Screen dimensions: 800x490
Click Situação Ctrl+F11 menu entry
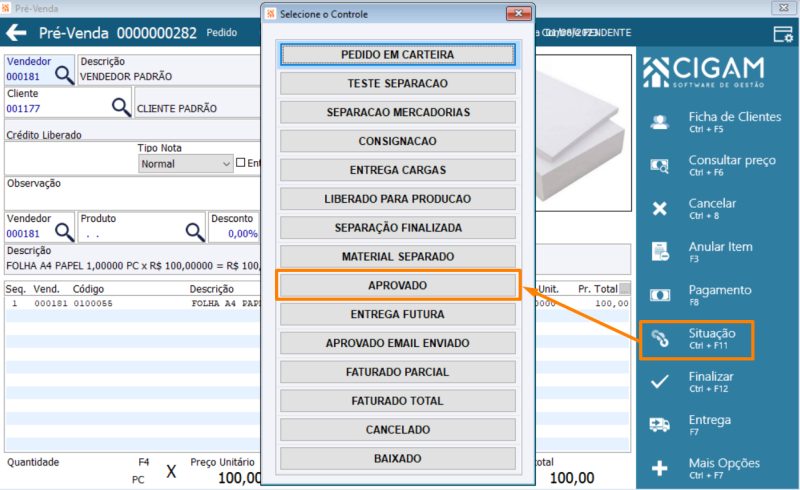pyautogui.click(x=712, y=338)
